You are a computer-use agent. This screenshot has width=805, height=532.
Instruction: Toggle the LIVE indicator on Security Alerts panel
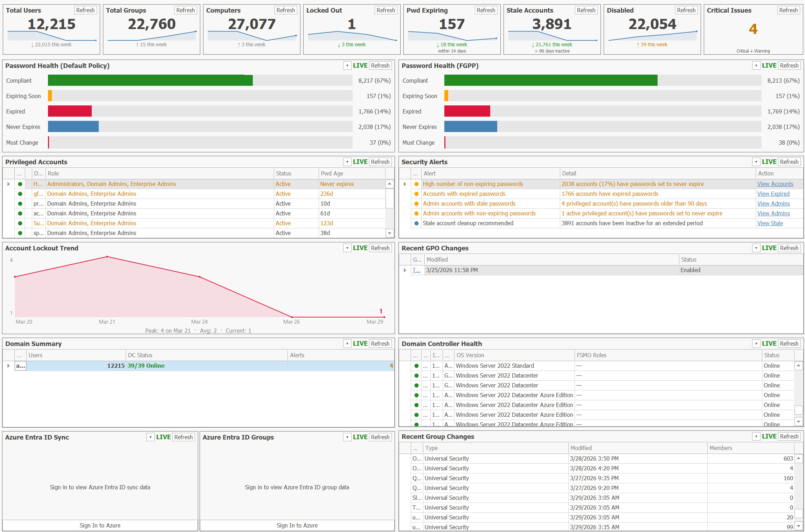tap(769, 161)
